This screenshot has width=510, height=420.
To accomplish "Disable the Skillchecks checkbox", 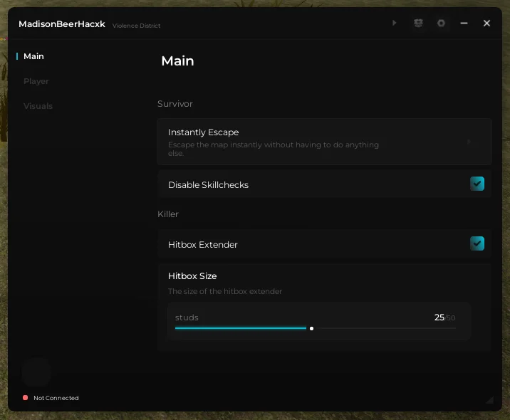I will coord(477,184).
